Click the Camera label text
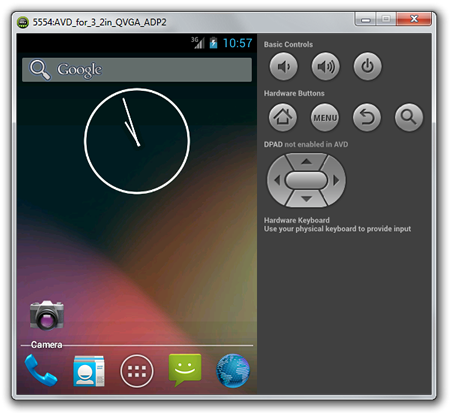This screenshot has height=413, width=450. point(47,345)
